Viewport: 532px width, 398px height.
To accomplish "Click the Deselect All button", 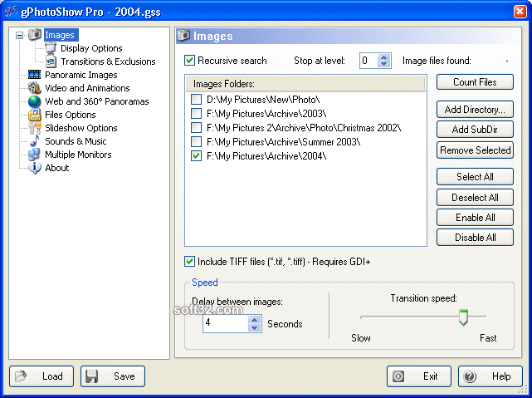I will 475,197.
